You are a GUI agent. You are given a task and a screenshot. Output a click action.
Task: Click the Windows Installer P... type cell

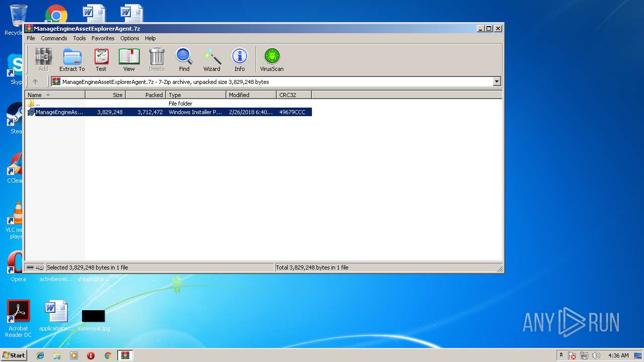point(195,112)
